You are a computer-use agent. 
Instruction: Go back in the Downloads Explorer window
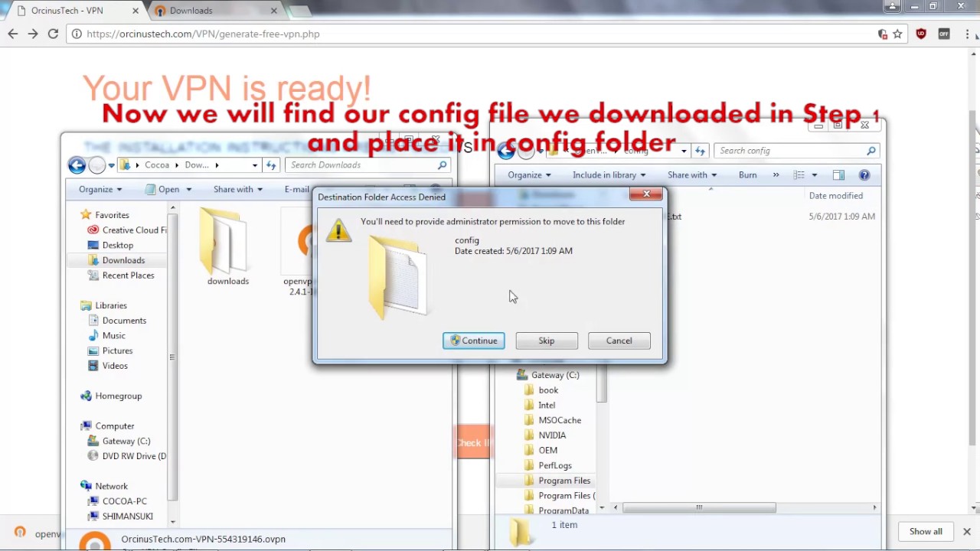pos(77,165)
